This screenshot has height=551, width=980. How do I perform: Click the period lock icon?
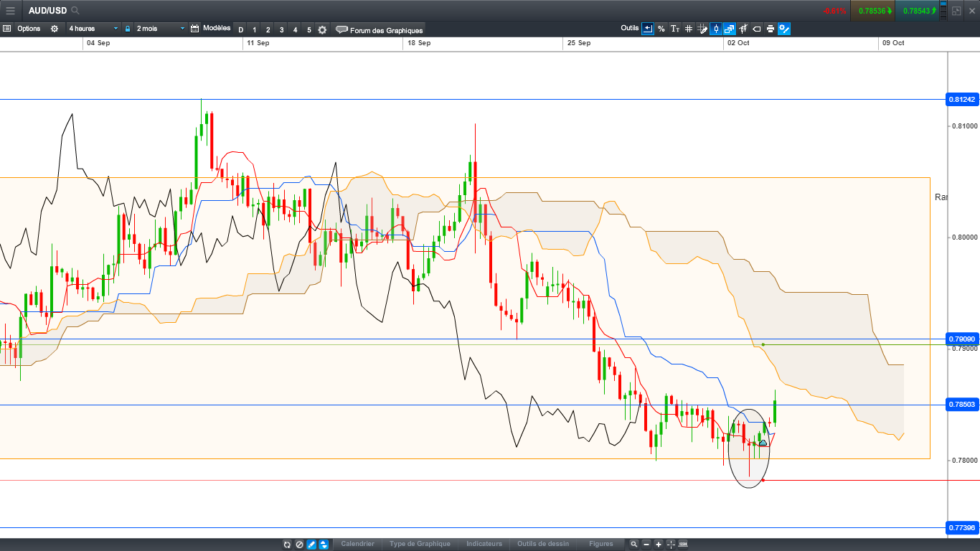point(128,29)
